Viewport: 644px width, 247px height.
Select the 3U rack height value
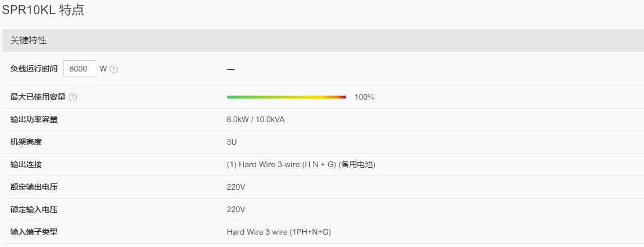232,142
